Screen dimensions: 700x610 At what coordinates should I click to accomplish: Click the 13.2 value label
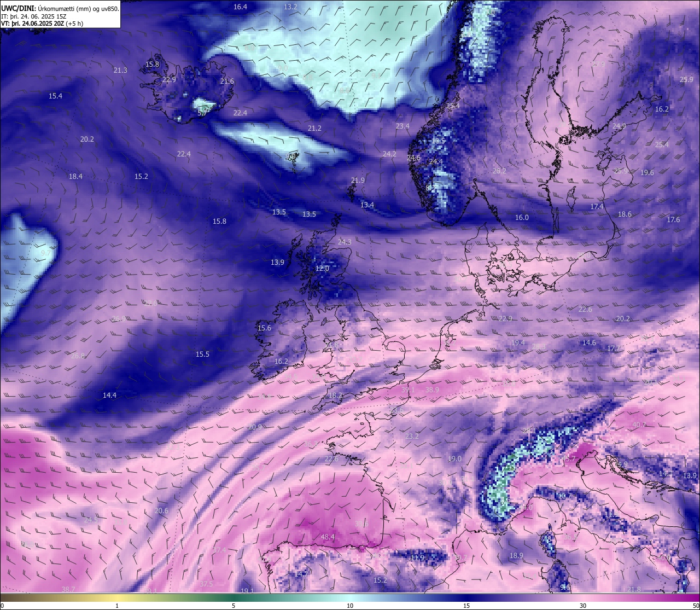coord(290,7)
